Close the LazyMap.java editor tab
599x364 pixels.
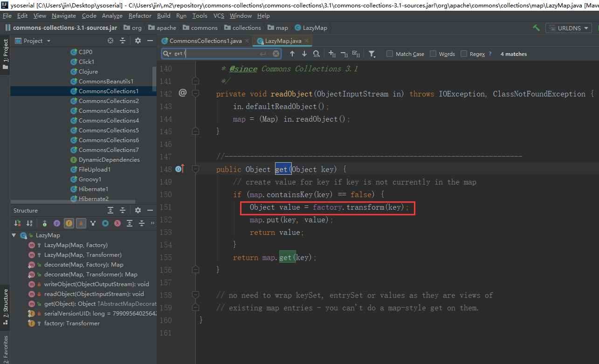click(306, 41)
